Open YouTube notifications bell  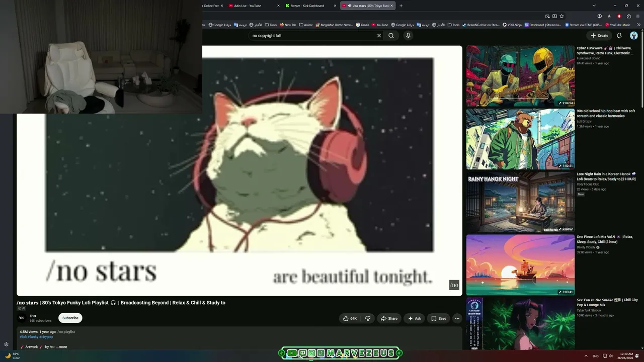619,36
